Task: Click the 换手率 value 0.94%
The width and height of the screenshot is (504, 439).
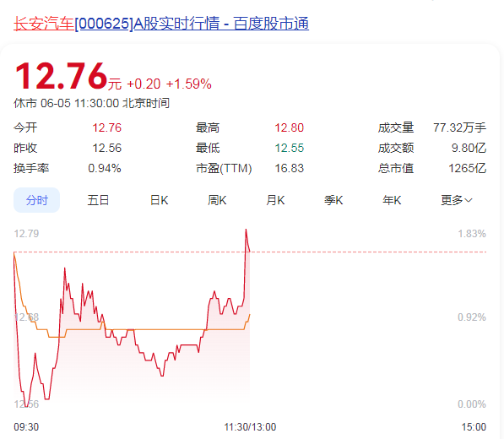Action: (x=105, y=168)
